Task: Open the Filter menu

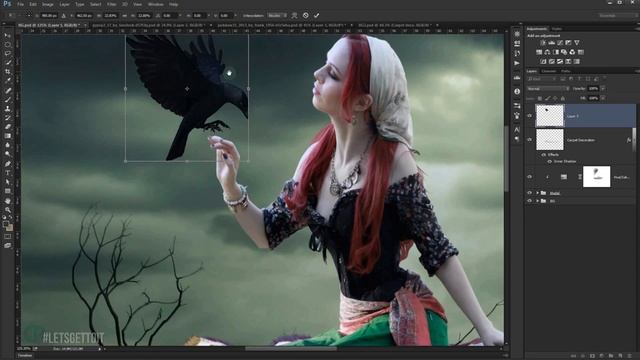Action: click(x=111, y=4)
